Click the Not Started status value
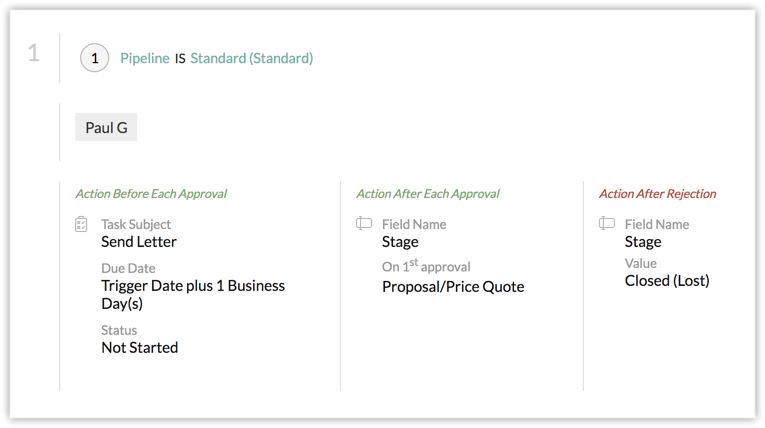The height and width of the screenshot is (428, 765). pyautogui.click(x=140, y=348)
